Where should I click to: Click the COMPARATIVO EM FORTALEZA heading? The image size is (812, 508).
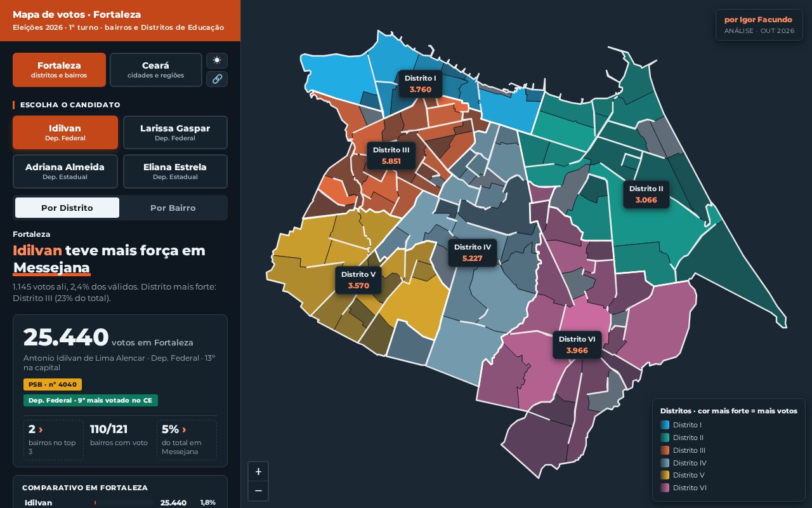85,488
